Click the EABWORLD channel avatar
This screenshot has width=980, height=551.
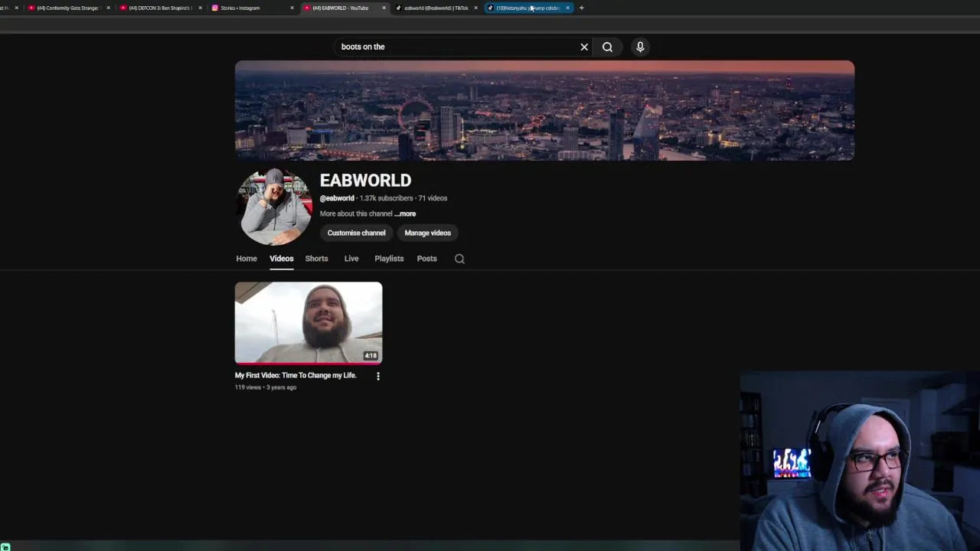point(276,207)
